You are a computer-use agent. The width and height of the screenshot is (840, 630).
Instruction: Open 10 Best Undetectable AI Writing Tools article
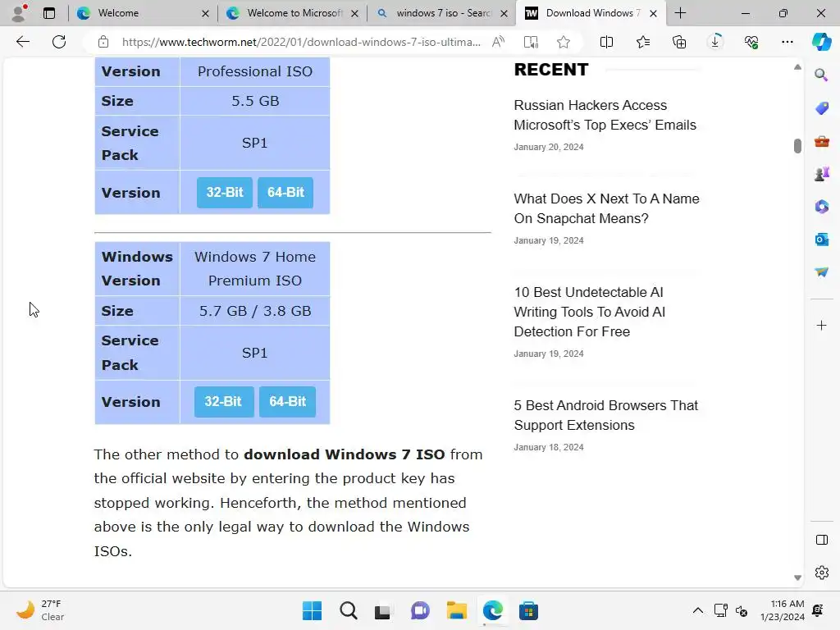pos(589,312)
